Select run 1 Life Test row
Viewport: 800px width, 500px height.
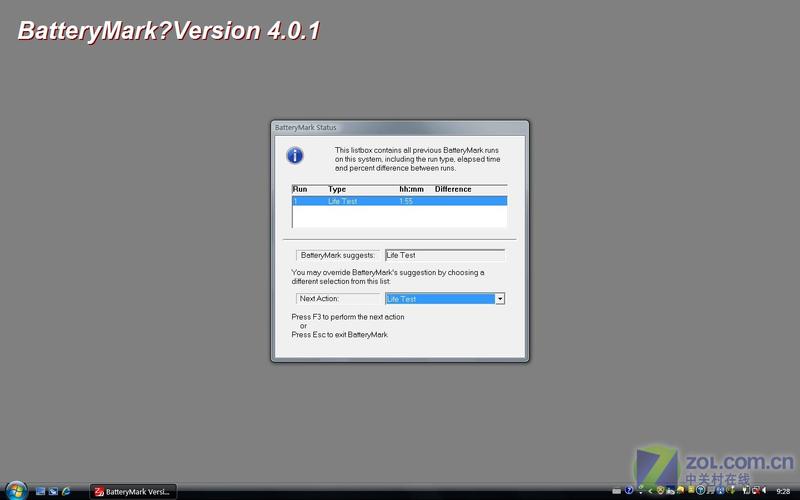tap(399, 201)
